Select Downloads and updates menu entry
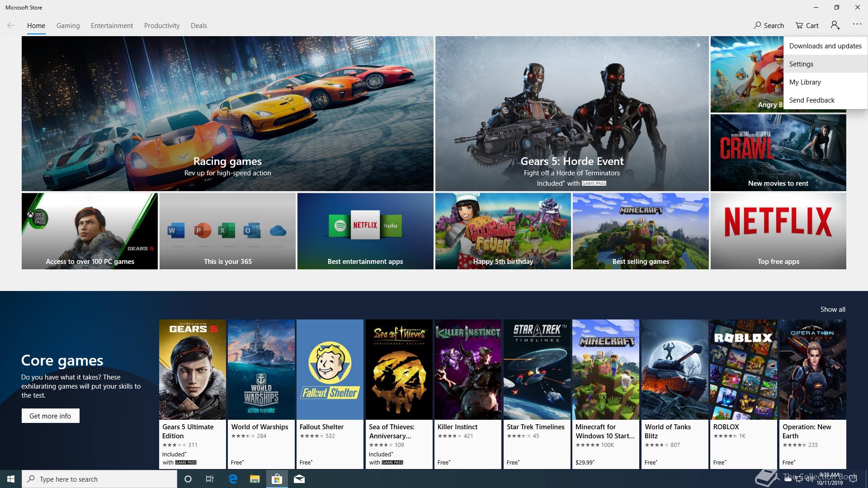The height and width of the screenshot is (488, 868). 825,46
